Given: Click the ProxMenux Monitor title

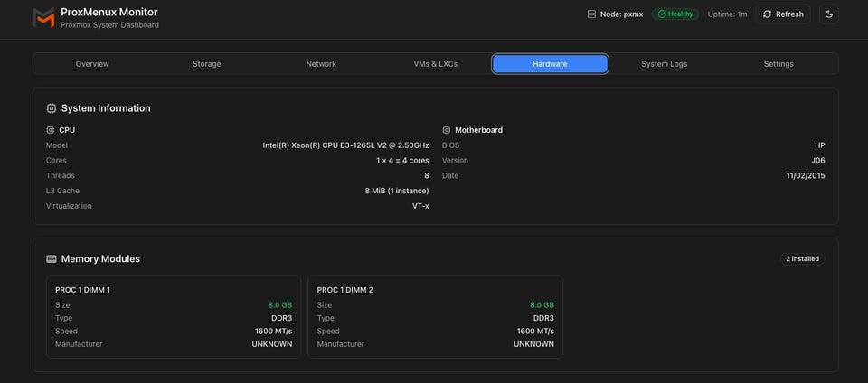Looking at the screenshot, I should click(x=108, y=13).
